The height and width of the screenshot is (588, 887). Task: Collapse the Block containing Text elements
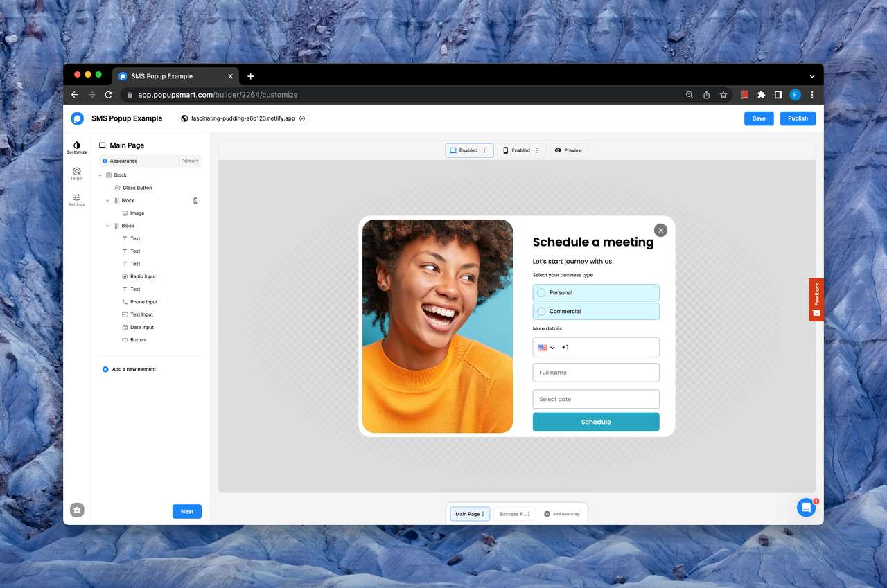pyautogui.click(x=107, y=226)
